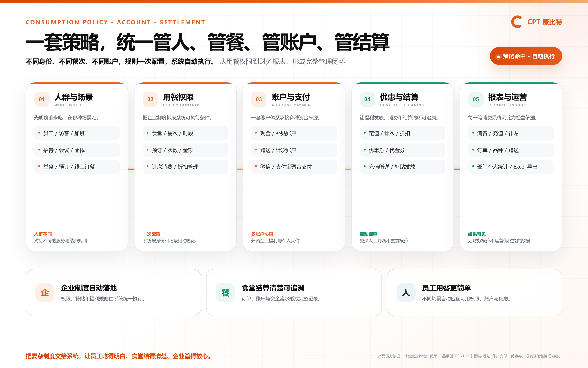
Task: Select the 定值 / 计次 / 折扣 item
Action: point(402,133)
